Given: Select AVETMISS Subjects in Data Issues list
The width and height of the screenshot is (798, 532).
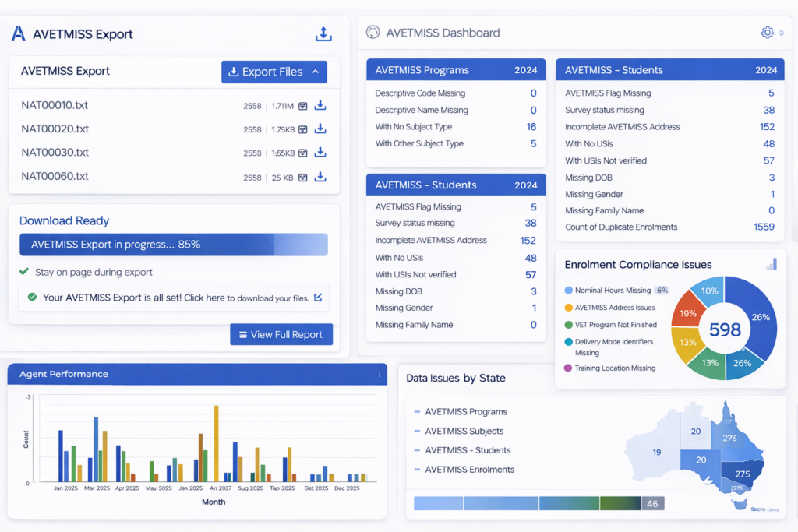Looking at the screenshot, I should coord(464,431).
